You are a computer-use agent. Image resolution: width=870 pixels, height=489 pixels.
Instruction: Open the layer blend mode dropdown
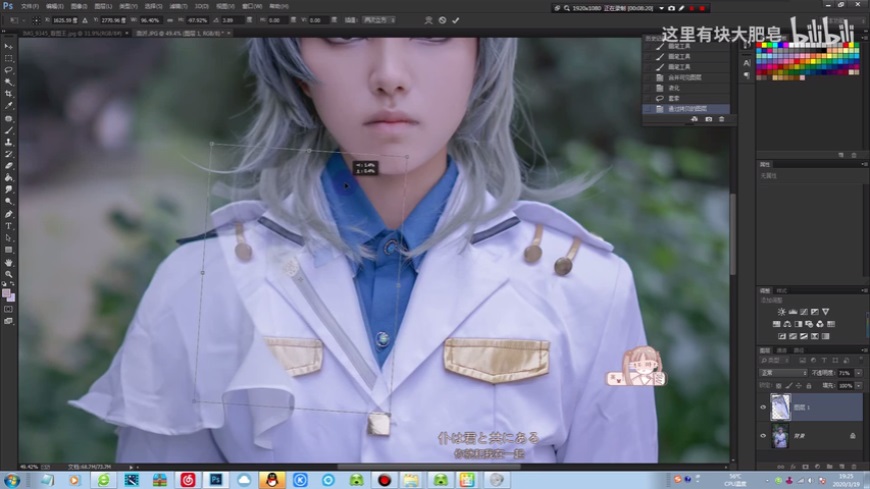tap(783, 373)
